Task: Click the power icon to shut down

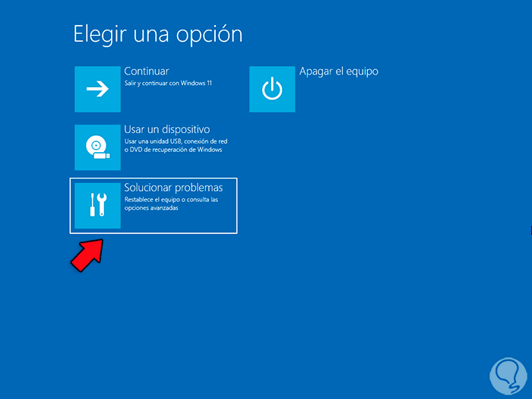Action: pos(272,89)
